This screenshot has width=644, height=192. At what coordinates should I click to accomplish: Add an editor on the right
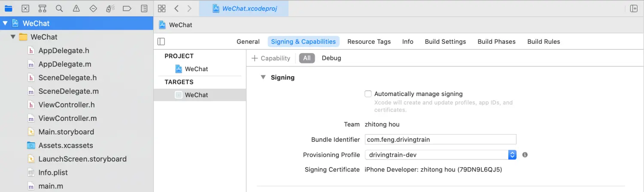[634, 9]
